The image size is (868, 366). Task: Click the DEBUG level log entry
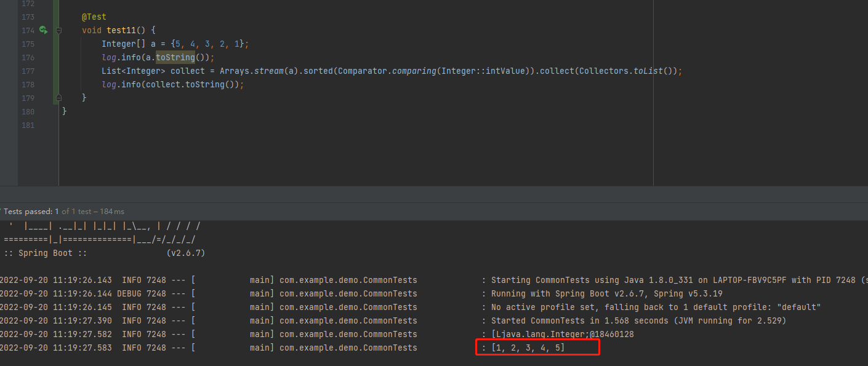(x=130, y=293)
